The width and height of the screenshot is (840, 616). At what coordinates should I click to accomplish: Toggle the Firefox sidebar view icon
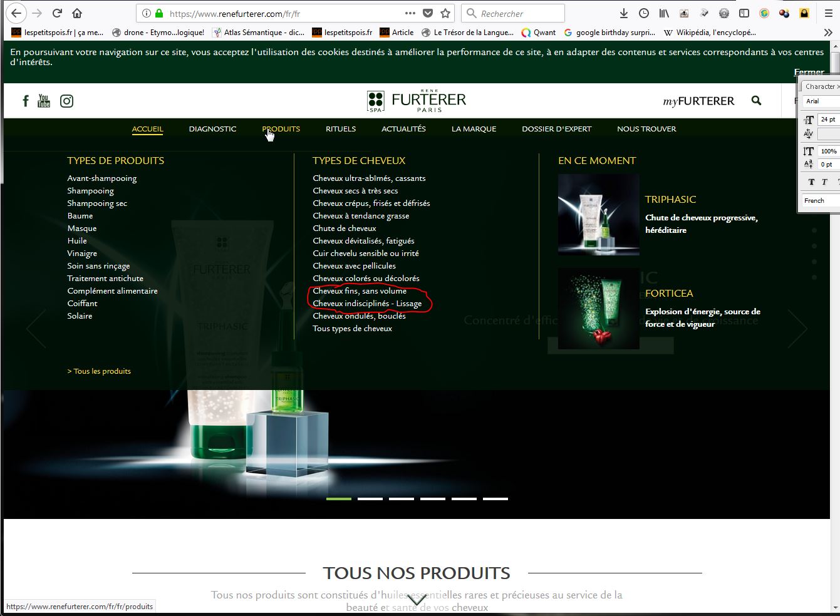pos(744,13)
